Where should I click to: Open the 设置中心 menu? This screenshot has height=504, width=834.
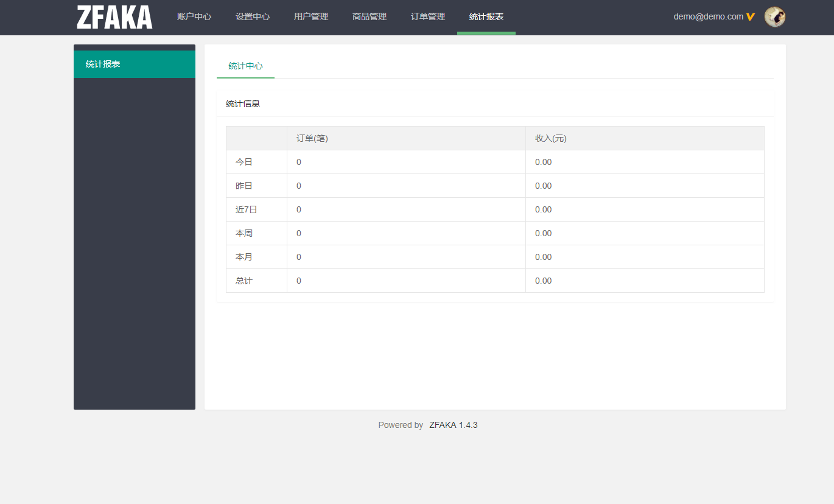(253, 17)
